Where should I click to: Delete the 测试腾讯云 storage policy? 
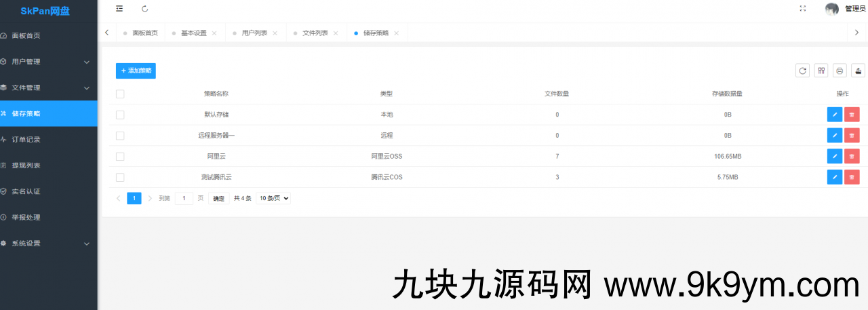point(852,177)
